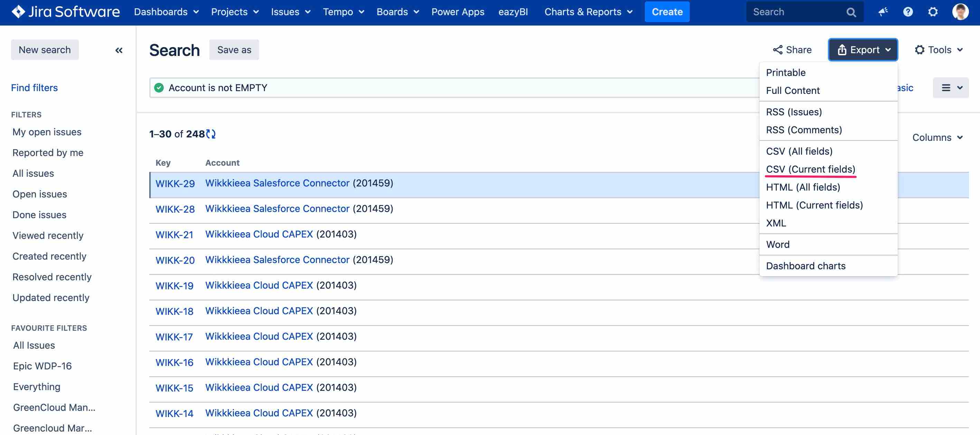
Task: Click the Jira Software logo
Action: point(65,12)
